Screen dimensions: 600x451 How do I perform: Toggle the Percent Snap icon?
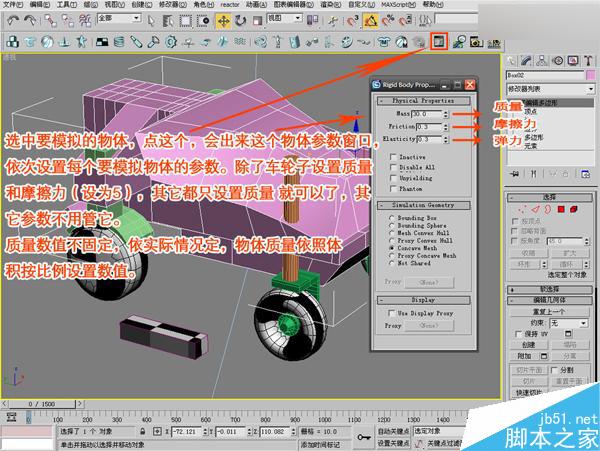click(x=387, y=21)
